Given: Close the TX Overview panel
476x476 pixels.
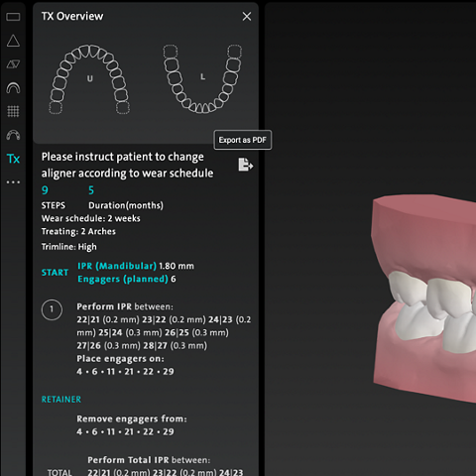Looking at the screenshot, I should [x=247, y=16].
